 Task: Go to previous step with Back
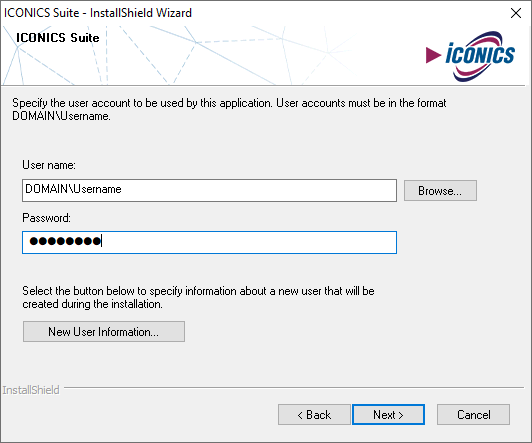click(314, 415)
